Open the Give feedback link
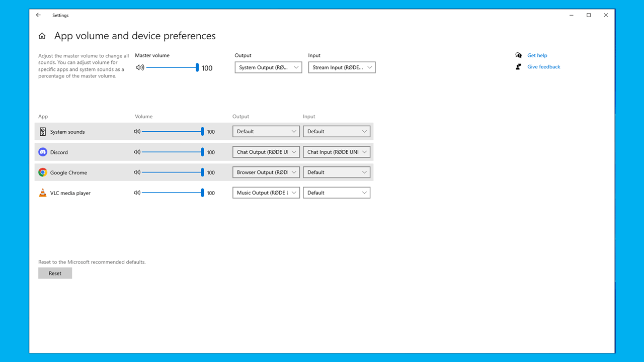Viewport: 644px width, 362px height. (x=543, y=67)
